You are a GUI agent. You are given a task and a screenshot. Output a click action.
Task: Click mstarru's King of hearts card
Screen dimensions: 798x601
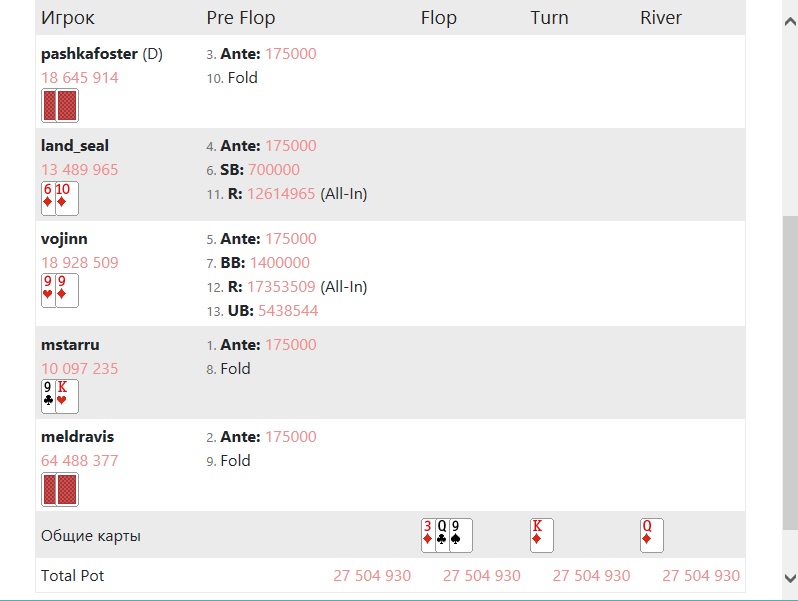[x=66, y=396]
